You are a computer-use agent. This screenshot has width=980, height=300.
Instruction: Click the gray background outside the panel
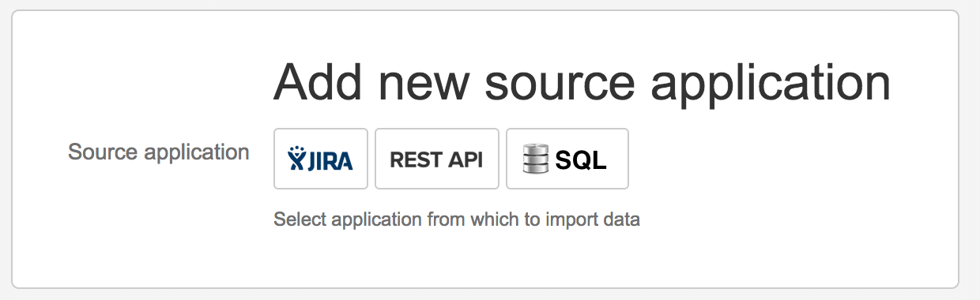point(970,150)
